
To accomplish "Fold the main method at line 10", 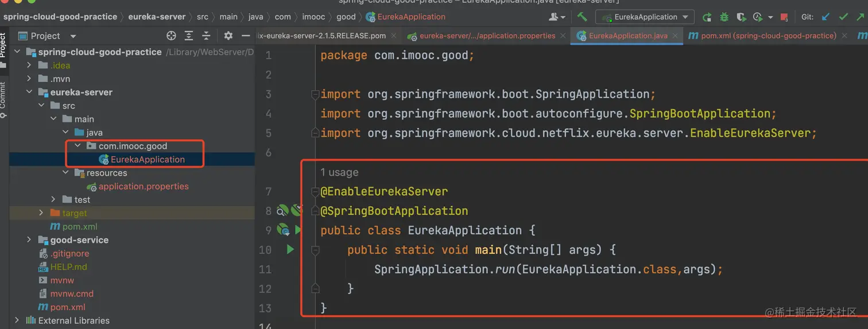I will click(315, 250).
